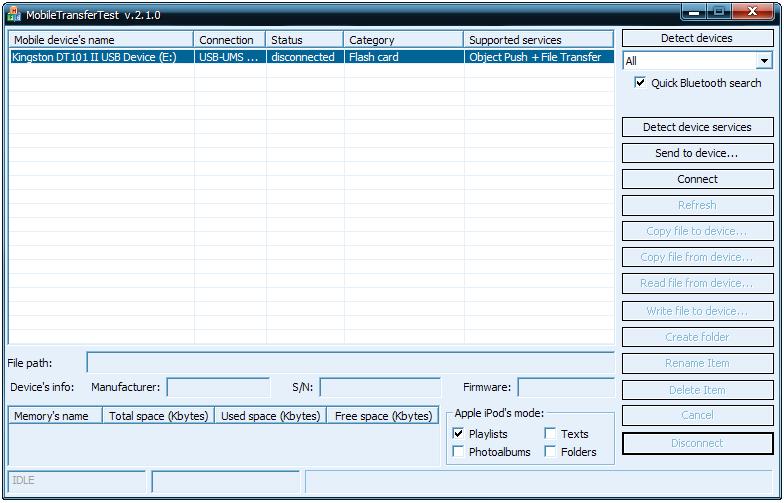Click inside the File path field

tap(350, 362)
